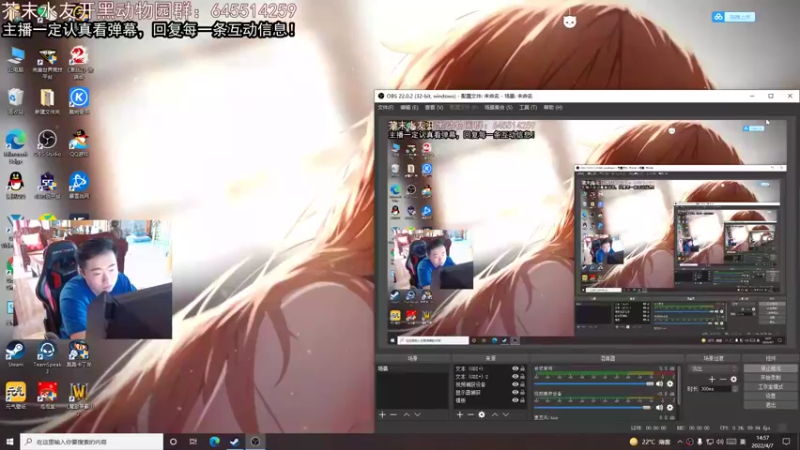The height and width of the screenshot is (450, 800).
Task: Open Task View on the taskbar
Action: (x=193, y=441)
